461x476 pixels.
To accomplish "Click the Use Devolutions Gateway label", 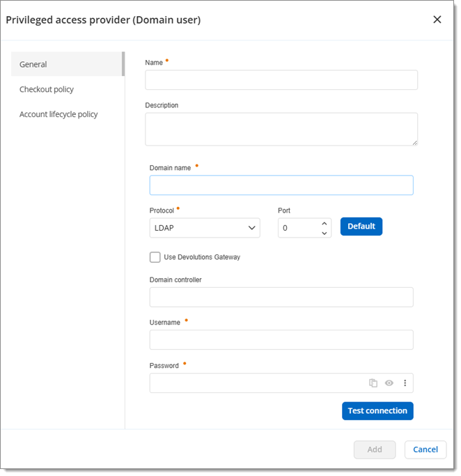I will (202, 257).
